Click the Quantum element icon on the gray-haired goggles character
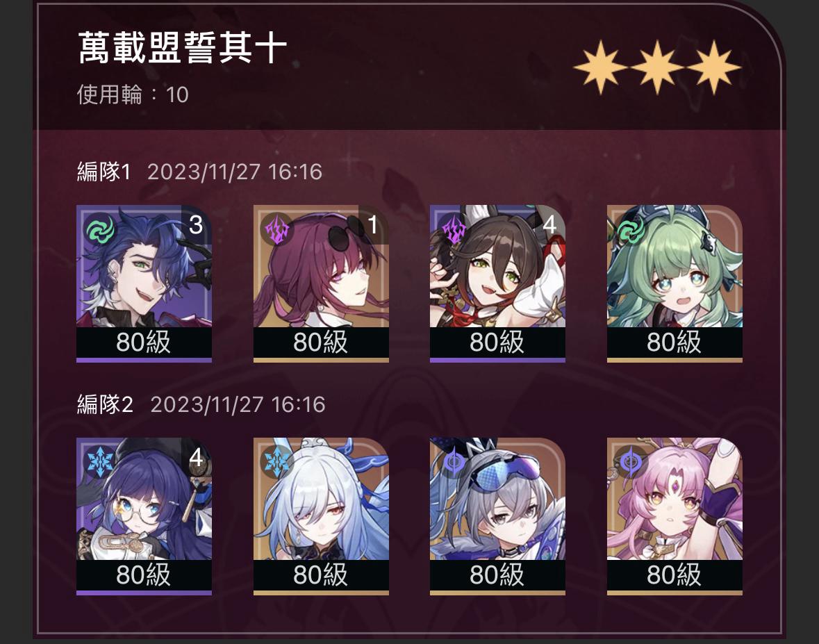The image size is (819, 644). (453, 462)
